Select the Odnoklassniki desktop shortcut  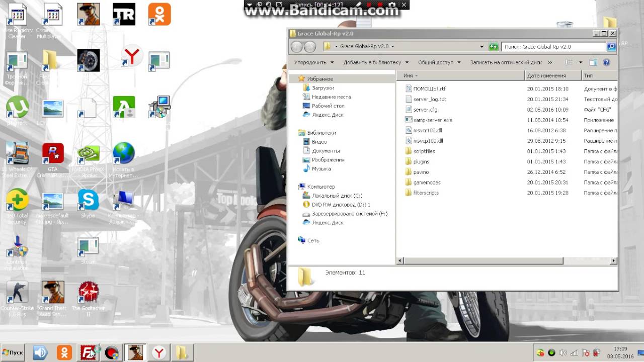pos(159,14)
